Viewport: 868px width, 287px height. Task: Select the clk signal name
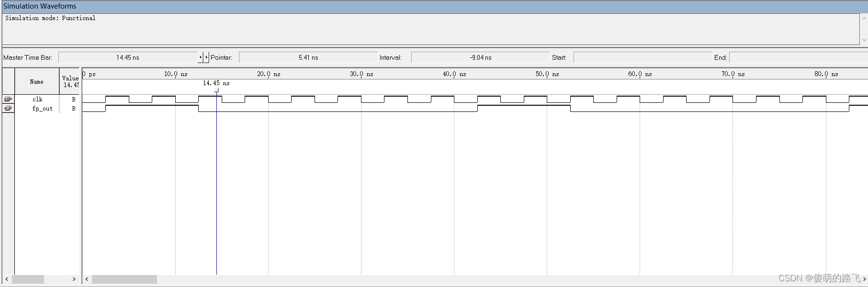click(37, 99)
